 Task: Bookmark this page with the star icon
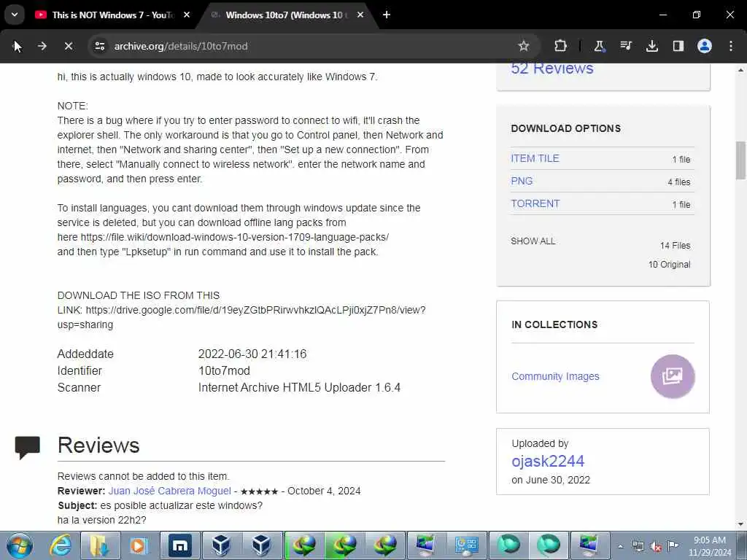[x=524, y=46]
